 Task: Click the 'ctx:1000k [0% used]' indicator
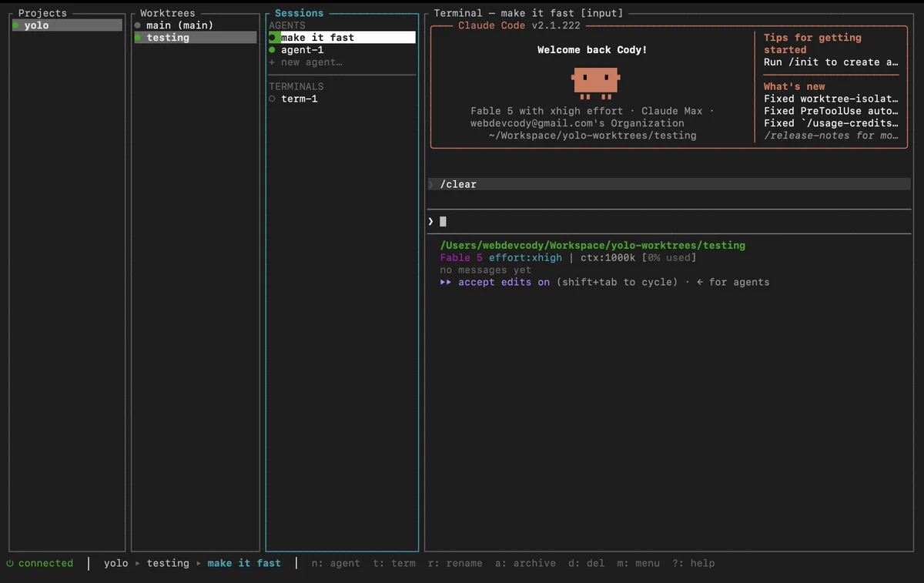(x=638, y=258)
